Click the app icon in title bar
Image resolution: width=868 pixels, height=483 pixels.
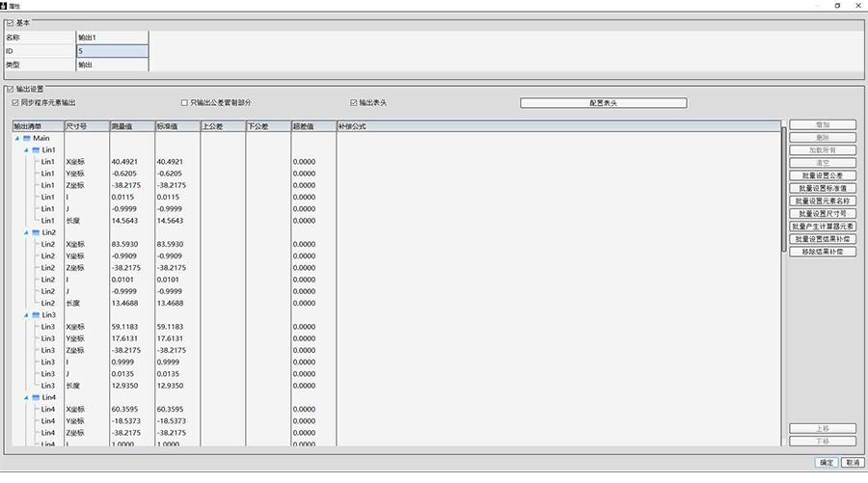3,6
